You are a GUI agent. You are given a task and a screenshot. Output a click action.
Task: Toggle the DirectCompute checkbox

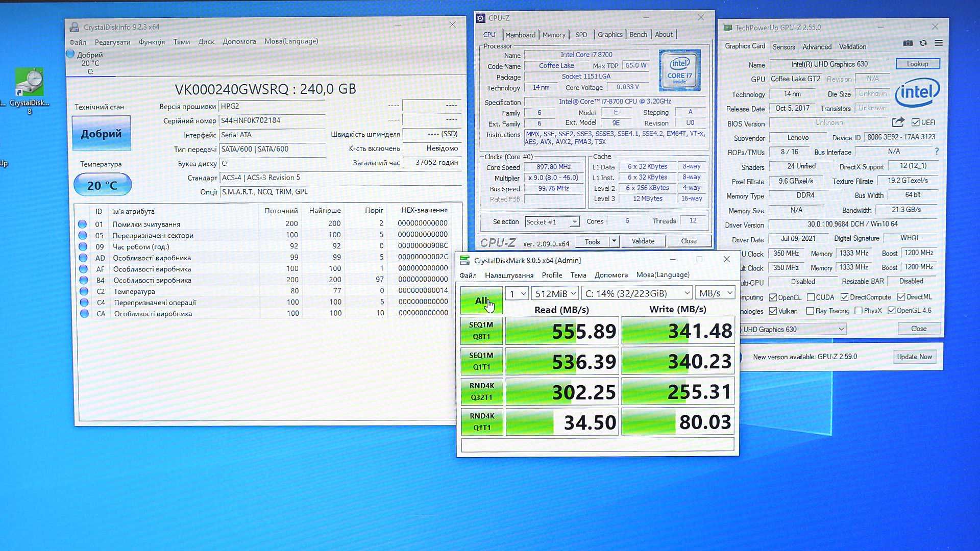click(844, 297)
